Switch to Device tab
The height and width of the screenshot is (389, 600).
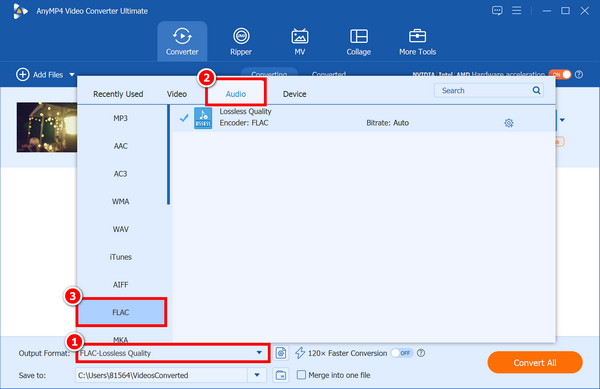pos(295,94)
